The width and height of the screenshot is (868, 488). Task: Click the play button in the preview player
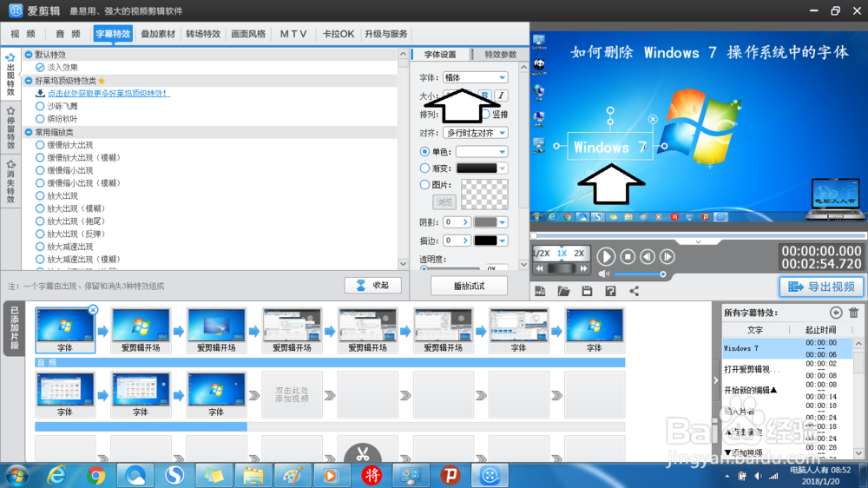point(606,256)
